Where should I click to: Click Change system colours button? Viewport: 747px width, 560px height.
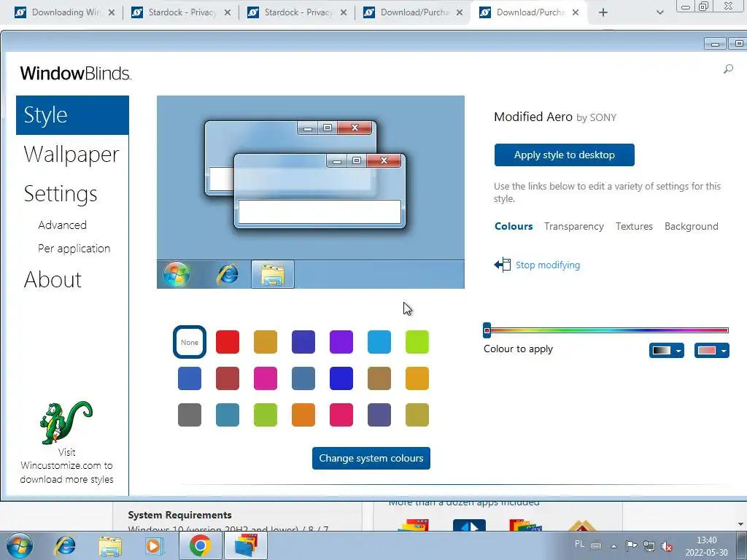(x=371, y=458)
